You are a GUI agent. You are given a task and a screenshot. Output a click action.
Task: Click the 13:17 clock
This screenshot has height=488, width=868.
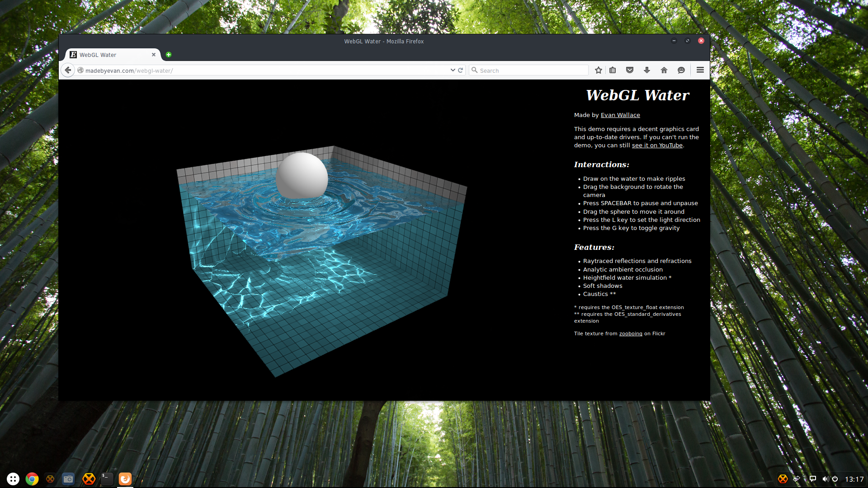coord(854,479)
